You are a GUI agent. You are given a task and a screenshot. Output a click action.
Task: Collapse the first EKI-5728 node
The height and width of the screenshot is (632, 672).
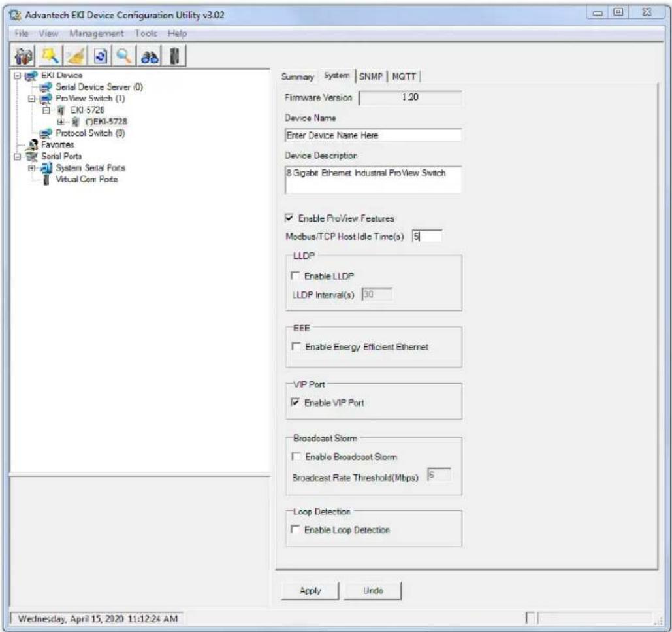(46, 110)
